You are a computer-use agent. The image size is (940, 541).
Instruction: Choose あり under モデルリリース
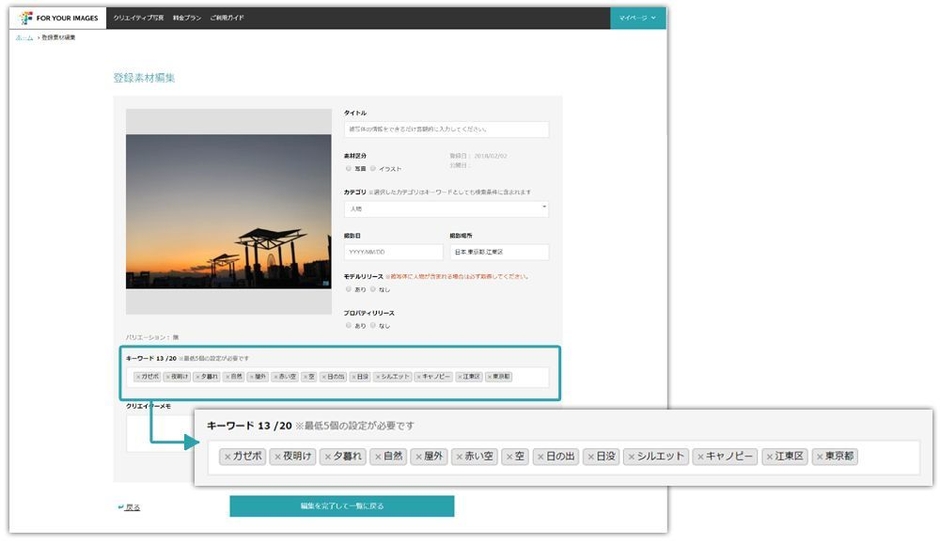pyautogui.click(x=349, y=289)
